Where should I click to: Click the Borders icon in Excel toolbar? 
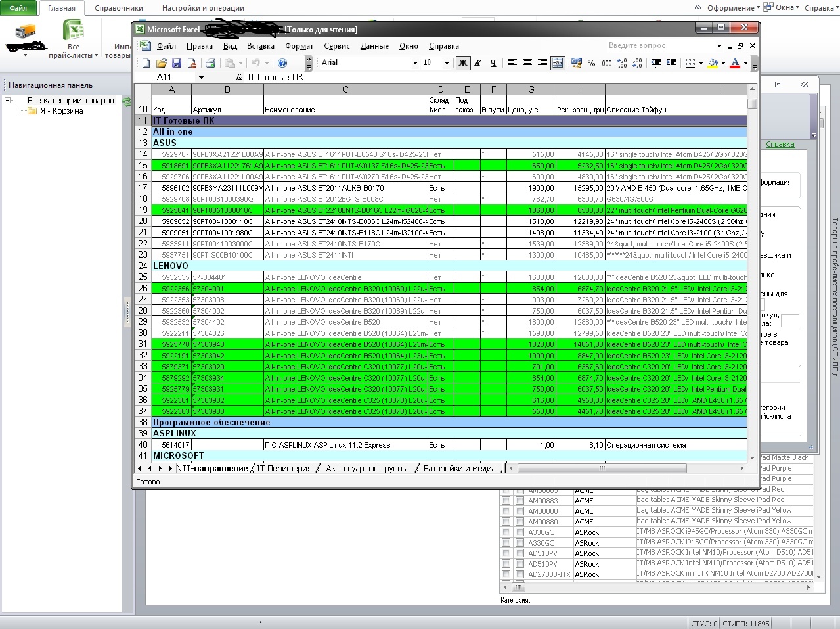690,63
